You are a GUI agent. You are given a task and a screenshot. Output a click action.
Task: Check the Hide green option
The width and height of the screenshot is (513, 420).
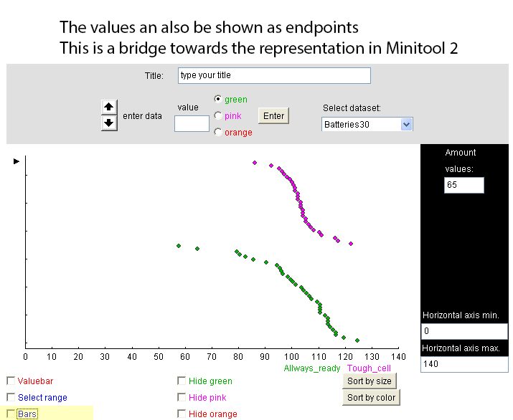pyautogui.click(x=182, y=381)
